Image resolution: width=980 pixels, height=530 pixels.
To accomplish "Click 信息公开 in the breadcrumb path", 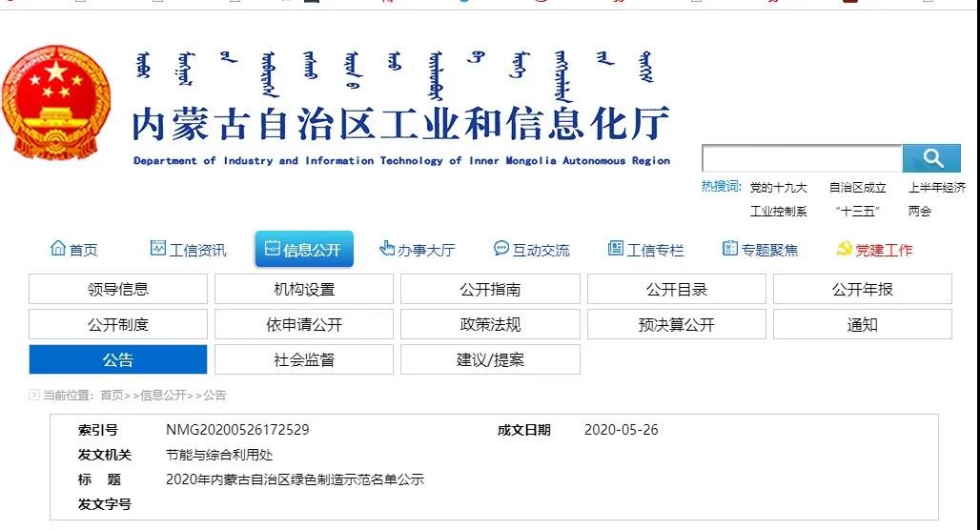I will pos(163,396).
